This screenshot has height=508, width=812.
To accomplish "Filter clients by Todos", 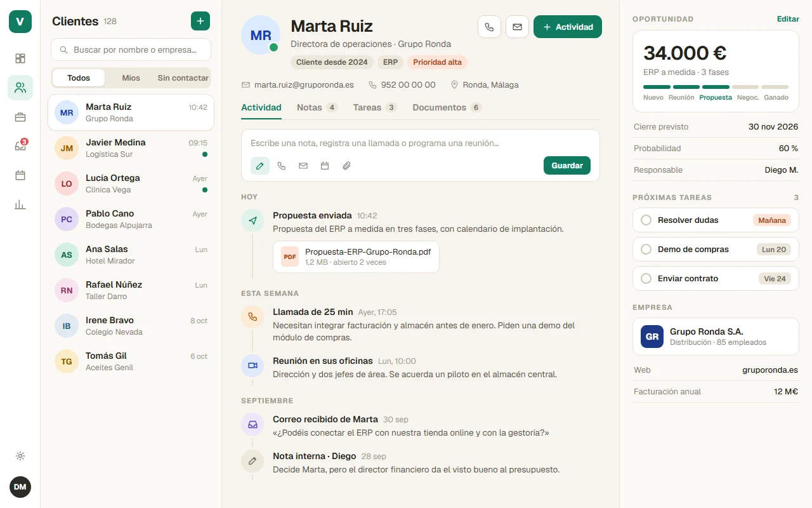I will pos(79,78).
